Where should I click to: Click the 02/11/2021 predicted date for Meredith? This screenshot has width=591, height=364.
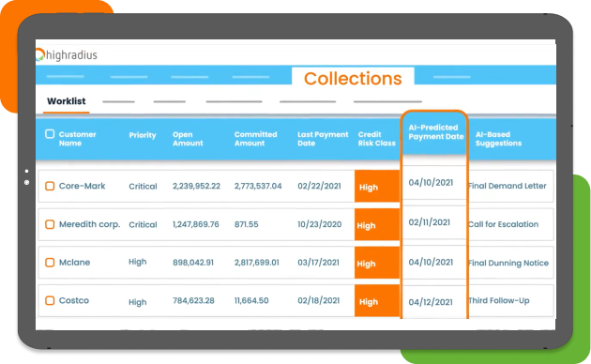click(x=430, y=222)
